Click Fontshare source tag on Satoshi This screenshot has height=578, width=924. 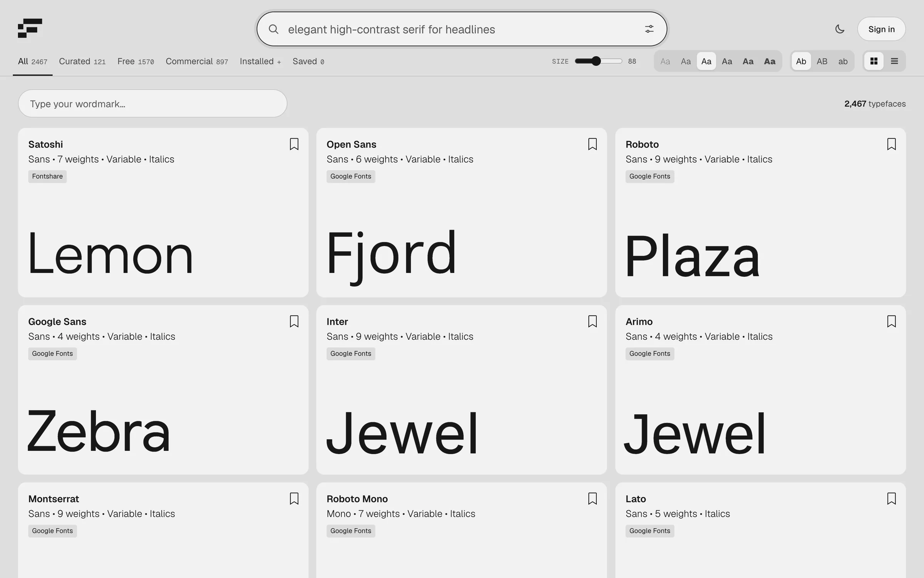point(47,176)
